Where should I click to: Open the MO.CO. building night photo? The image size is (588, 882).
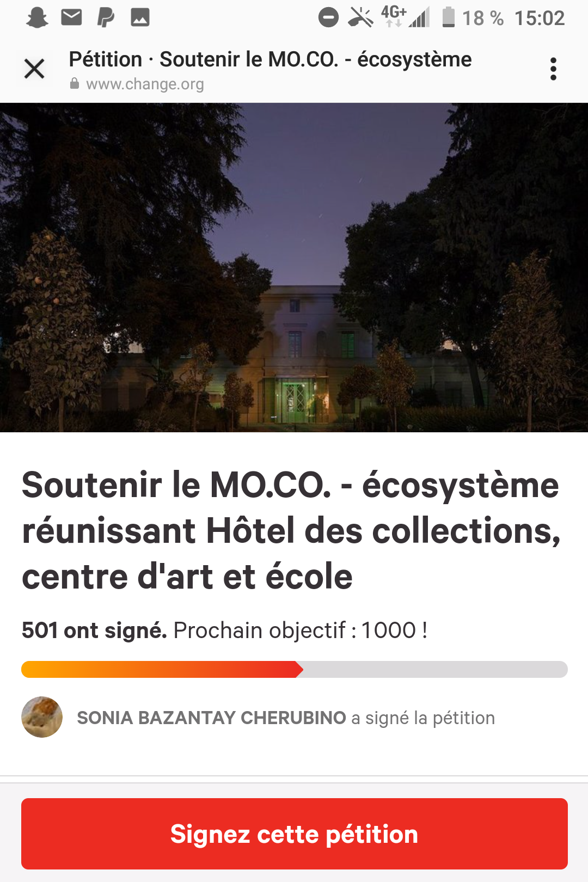(294, 267)
